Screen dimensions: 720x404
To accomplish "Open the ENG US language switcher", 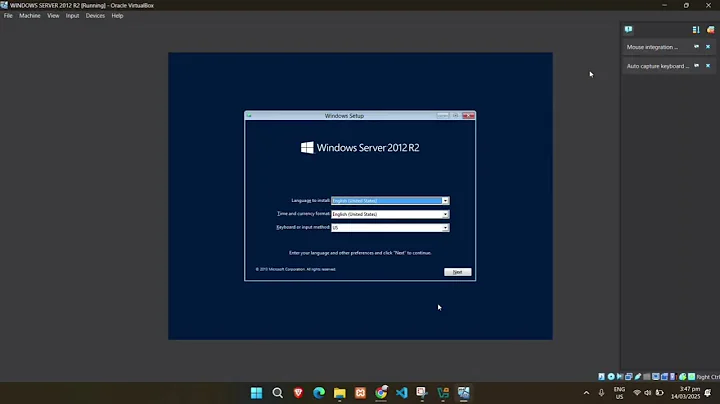I will coord(619,393).
